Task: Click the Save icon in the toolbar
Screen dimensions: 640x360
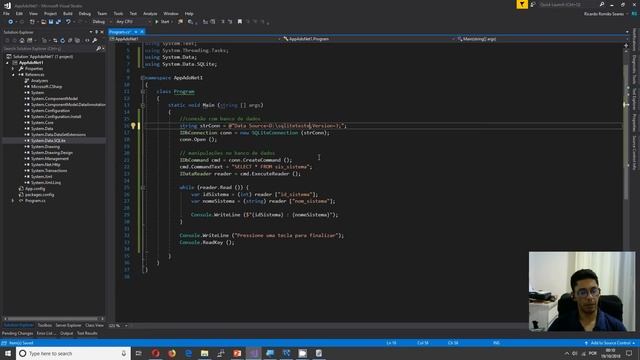Action: [51, 22]
